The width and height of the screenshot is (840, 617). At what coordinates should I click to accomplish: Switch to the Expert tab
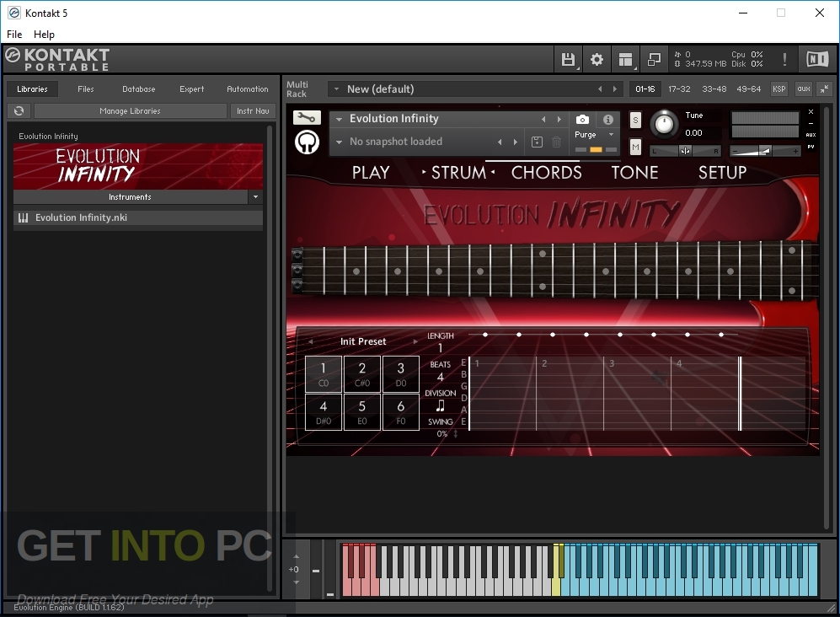coord(192,89)
